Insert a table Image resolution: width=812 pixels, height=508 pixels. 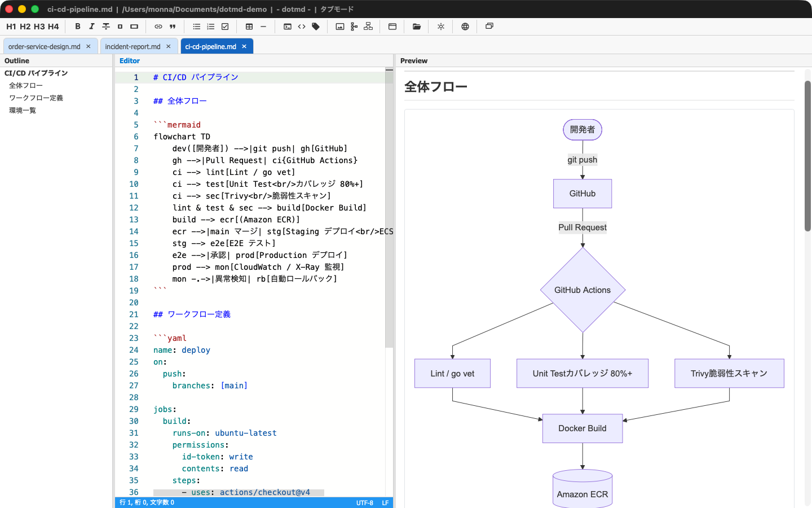249,27
